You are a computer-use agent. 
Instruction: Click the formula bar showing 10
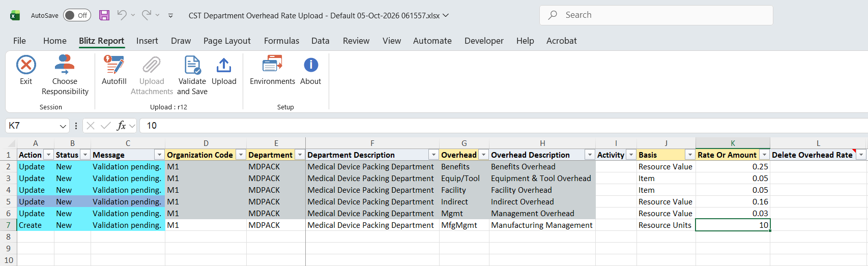504,126
